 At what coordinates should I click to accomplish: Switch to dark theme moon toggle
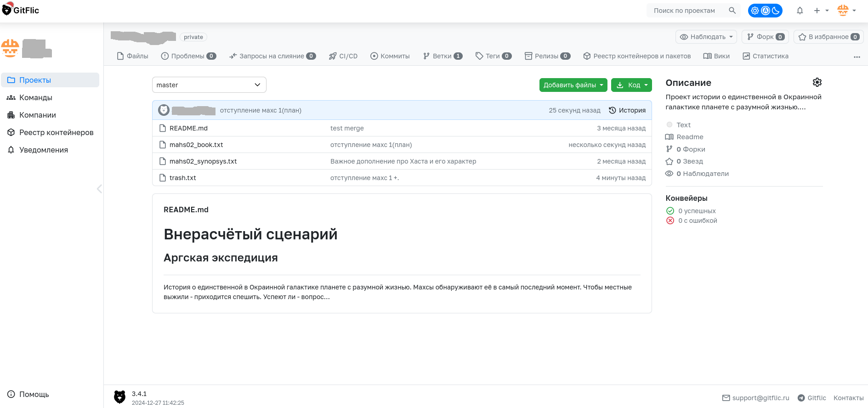click(776, 11)
